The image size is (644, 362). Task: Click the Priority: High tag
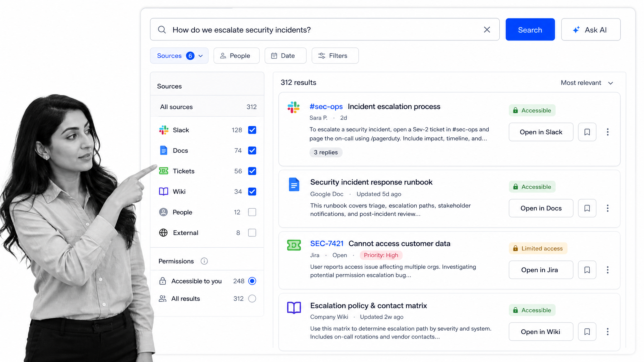click(381, 255)
